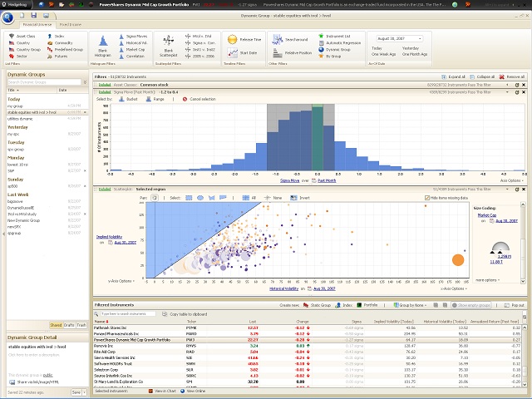Click the round application orb button
Viewport: 532px width, 399px height.
point(7,17)
